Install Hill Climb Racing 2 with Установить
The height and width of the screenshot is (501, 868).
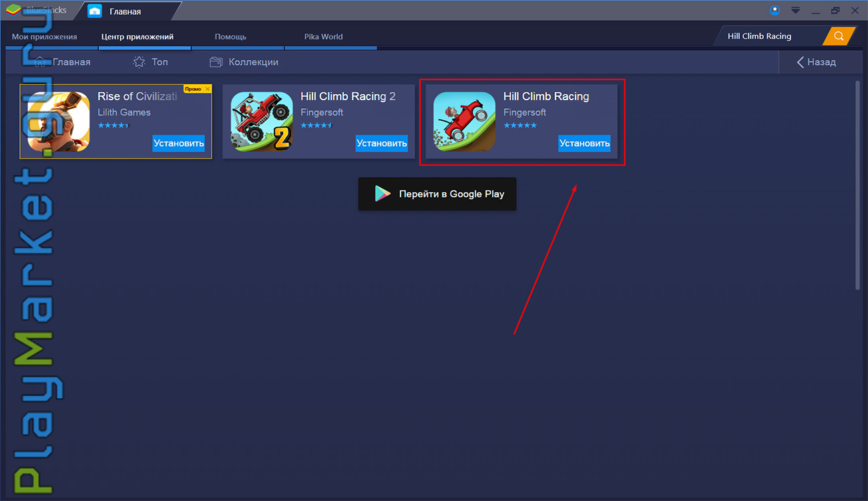point(382,143)
